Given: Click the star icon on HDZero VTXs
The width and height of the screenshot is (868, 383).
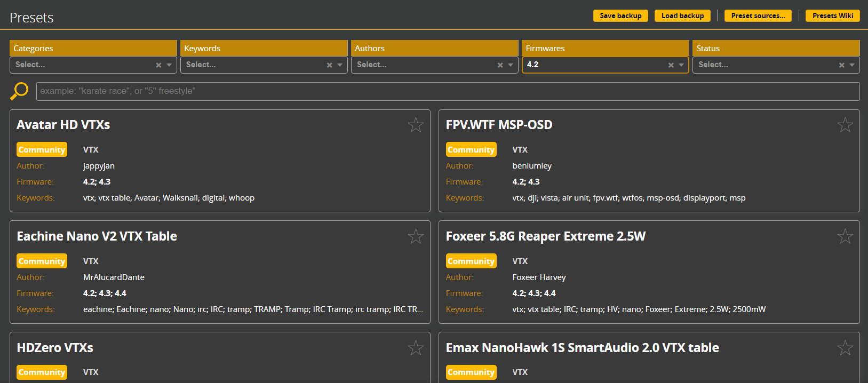Looking at the screenshot, I should click(x=416, y=348).
